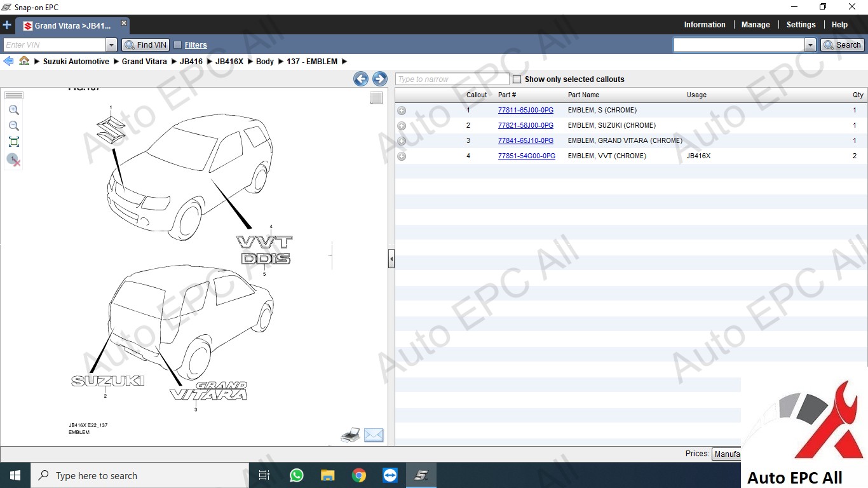The height and width of the screenshot is (488, 868).
Task: Click the illustration toolbar grip handle
Action: point(14,95)
